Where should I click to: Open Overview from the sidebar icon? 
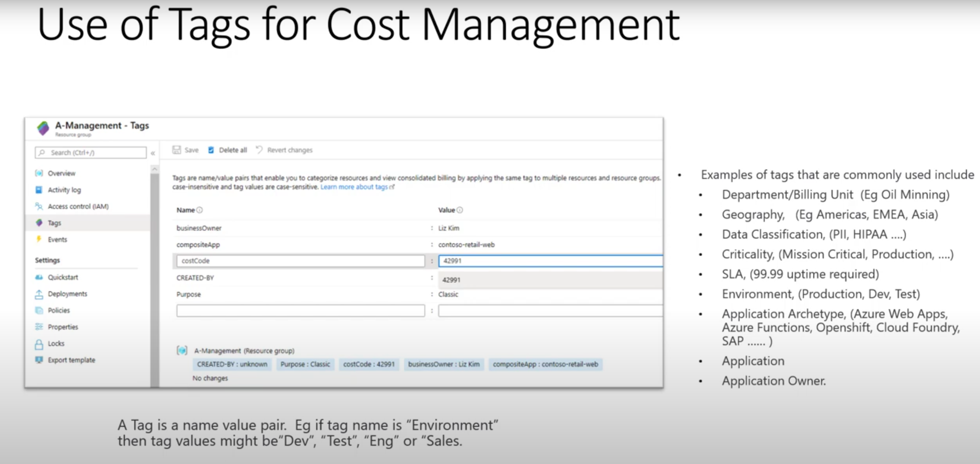(39, 173)
